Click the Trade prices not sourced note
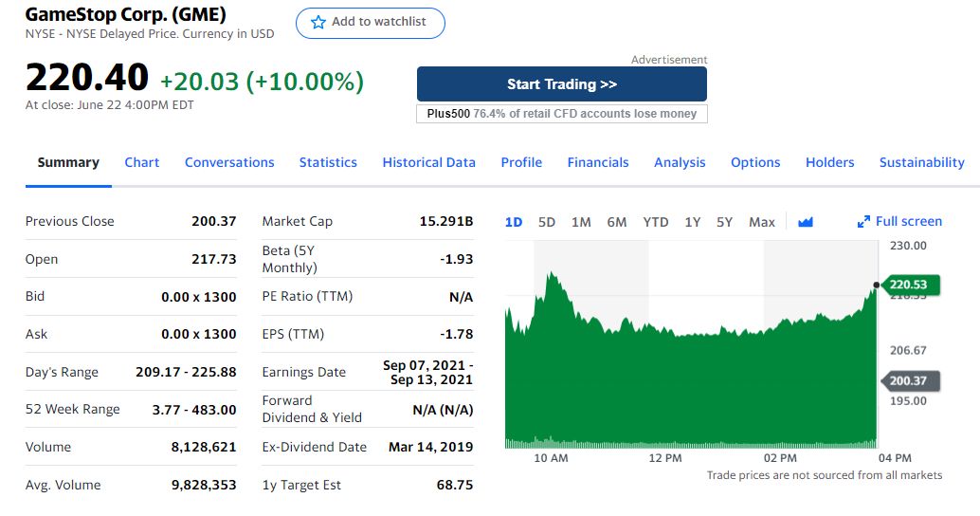Screen dimensions: 980x516 (x=825, y=475)
